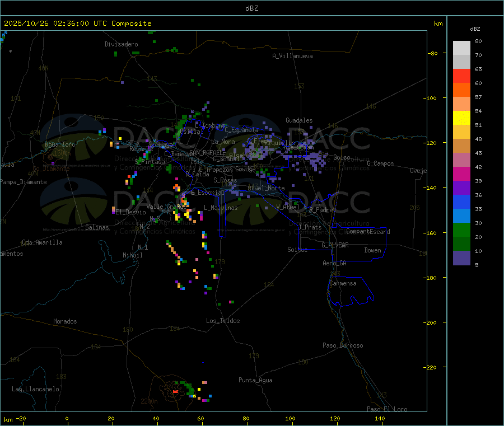Click the red radar echo near 2200m

point(175,392)
